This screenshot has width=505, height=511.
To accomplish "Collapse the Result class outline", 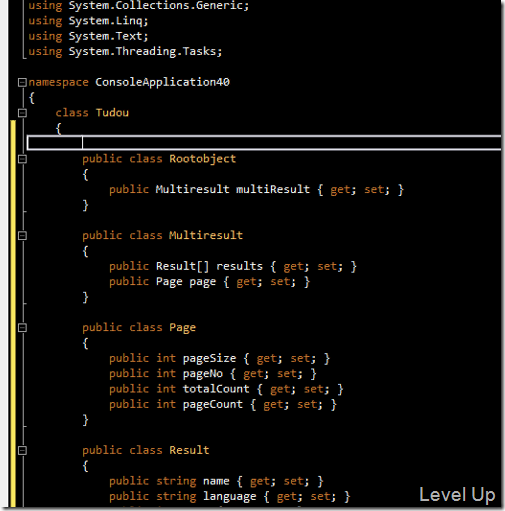I will tap(22, 451).
